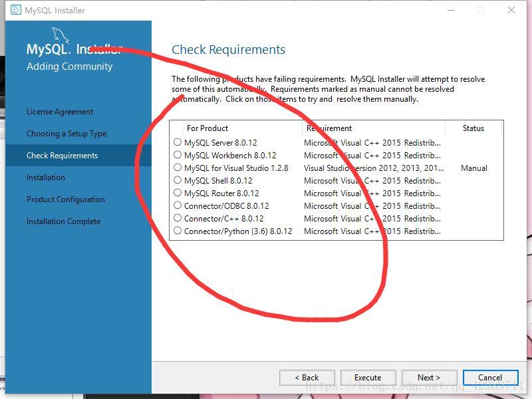Open the Installation Complete step
The image size is (532, 399).
[x=63, y=221]
